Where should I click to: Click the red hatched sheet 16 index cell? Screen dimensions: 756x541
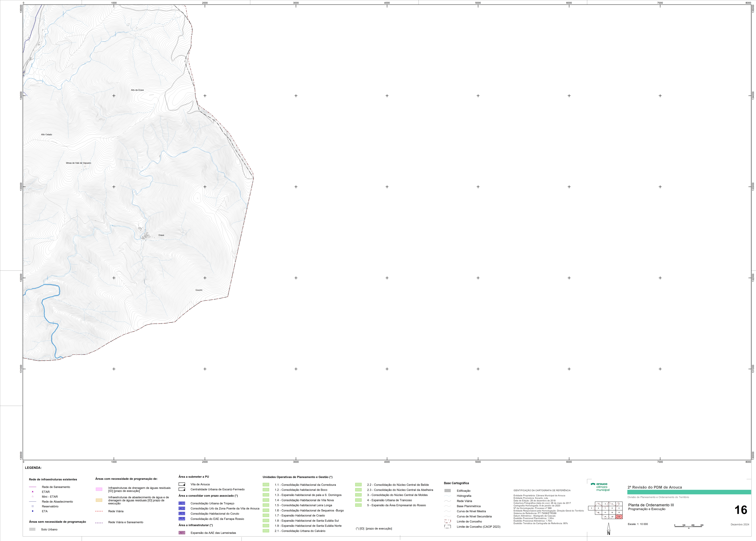coord(619,517)
